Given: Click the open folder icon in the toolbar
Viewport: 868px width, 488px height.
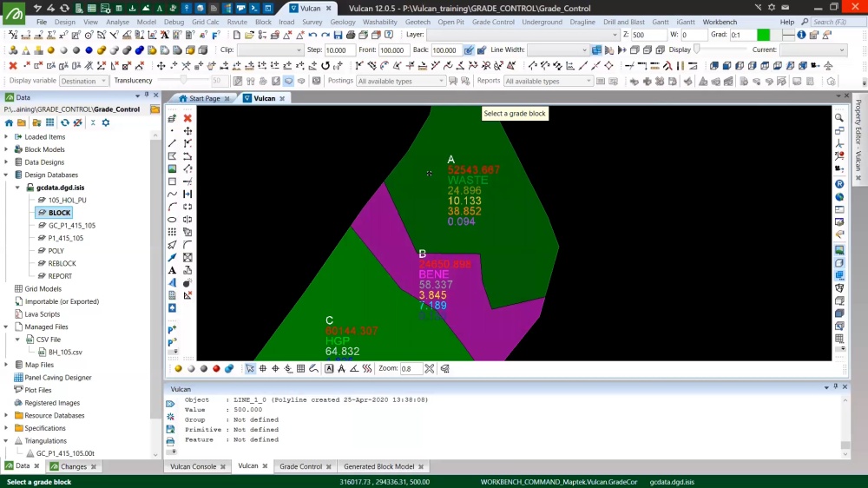Looking at the screenshot, I should (249, 35).
